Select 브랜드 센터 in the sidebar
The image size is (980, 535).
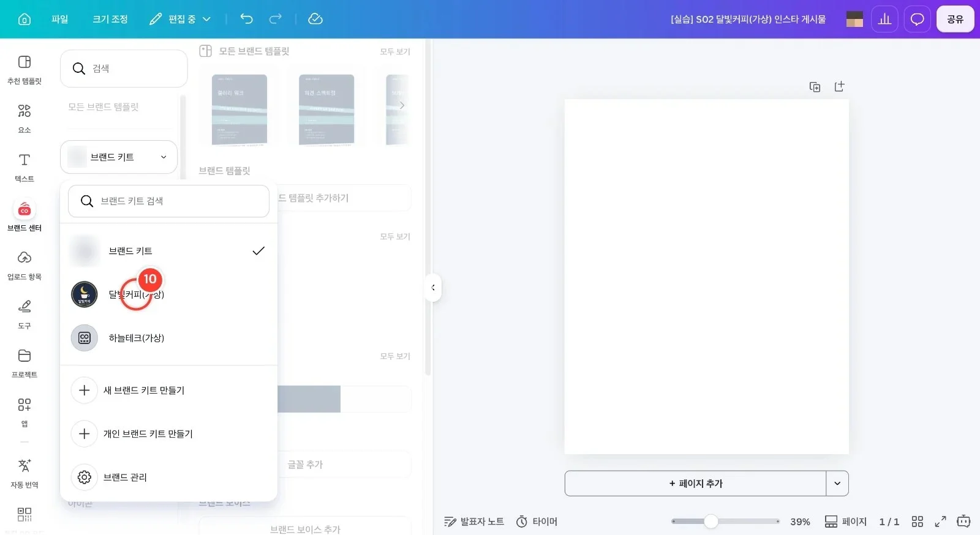24,217
